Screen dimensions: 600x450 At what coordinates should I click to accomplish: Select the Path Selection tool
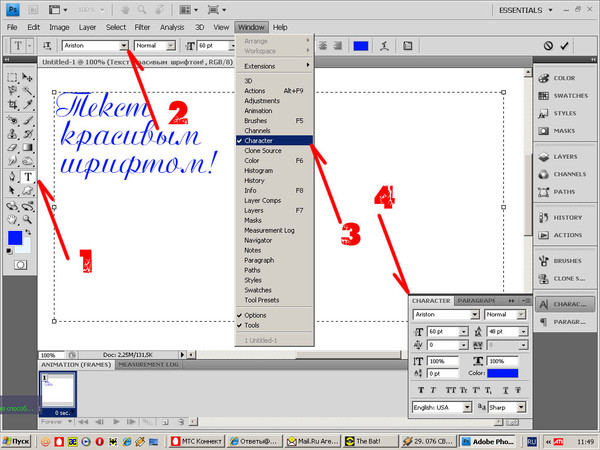[12, 190]
